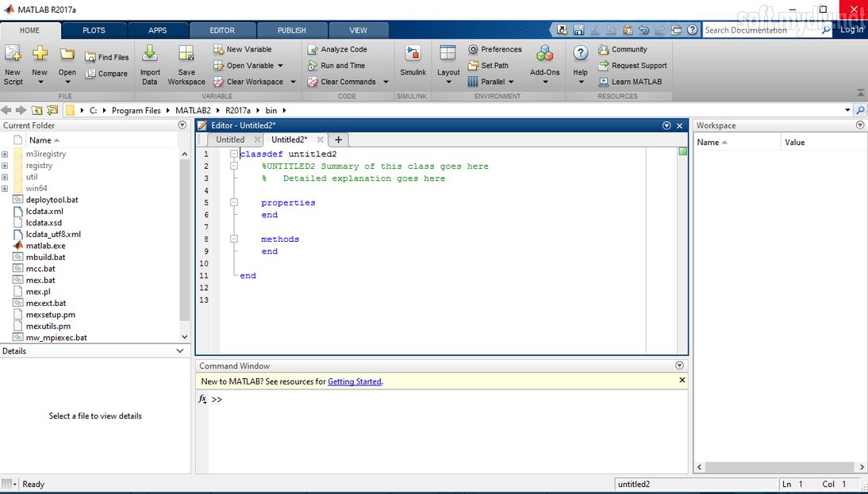
Task: Save the Workspace
Action: tap(186, 63)
